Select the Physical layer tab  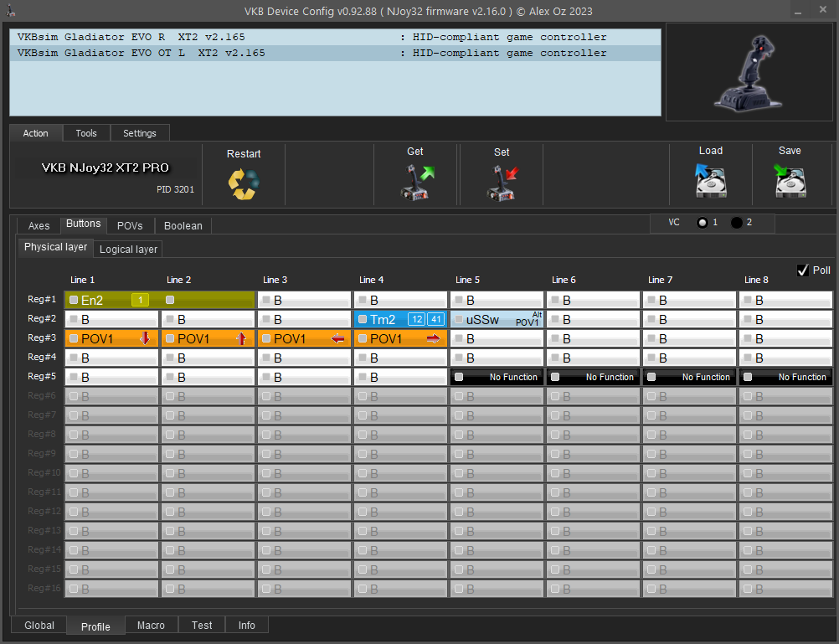55,247
